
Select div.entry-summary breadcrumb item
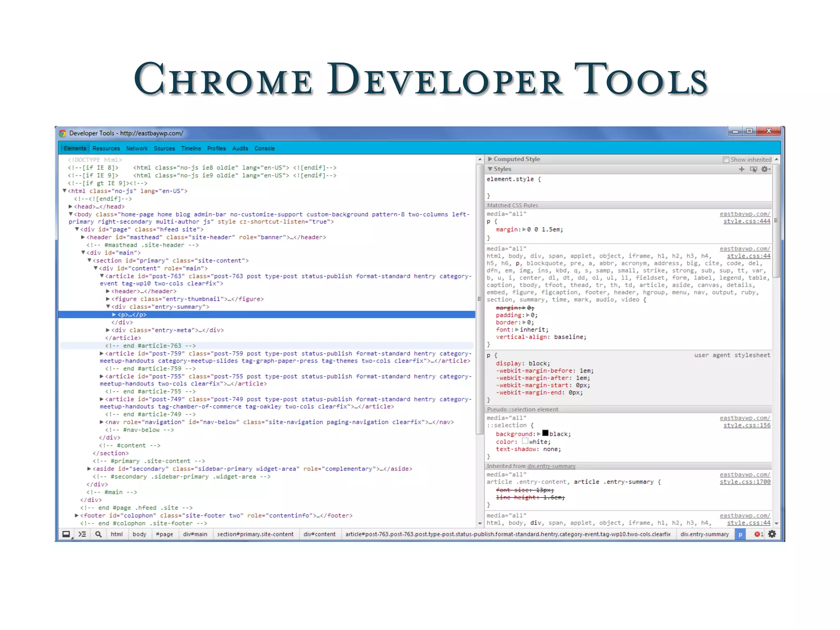(705, 534)
